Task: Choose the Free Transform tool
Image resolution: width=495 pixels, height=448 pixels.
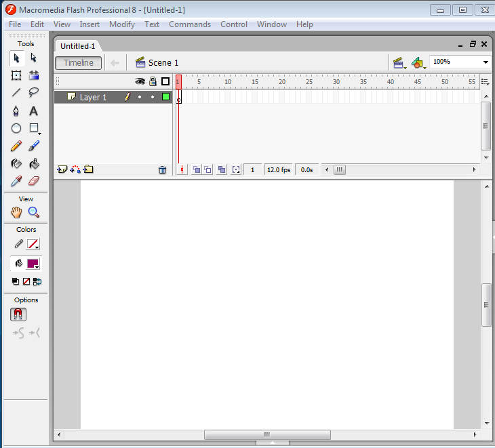Action: [16, 75]
